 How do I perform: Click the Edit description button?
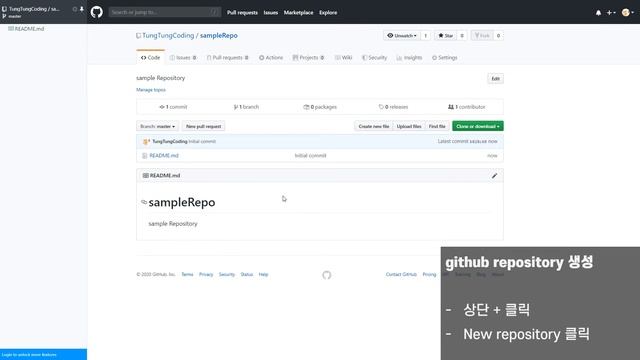pos(496,78)
